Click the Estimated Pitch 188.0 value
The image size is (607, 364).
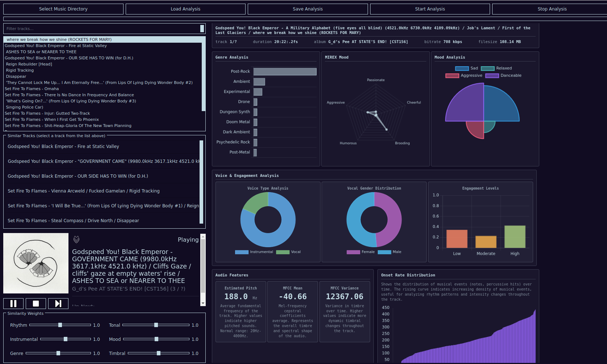tap(236, 297)
